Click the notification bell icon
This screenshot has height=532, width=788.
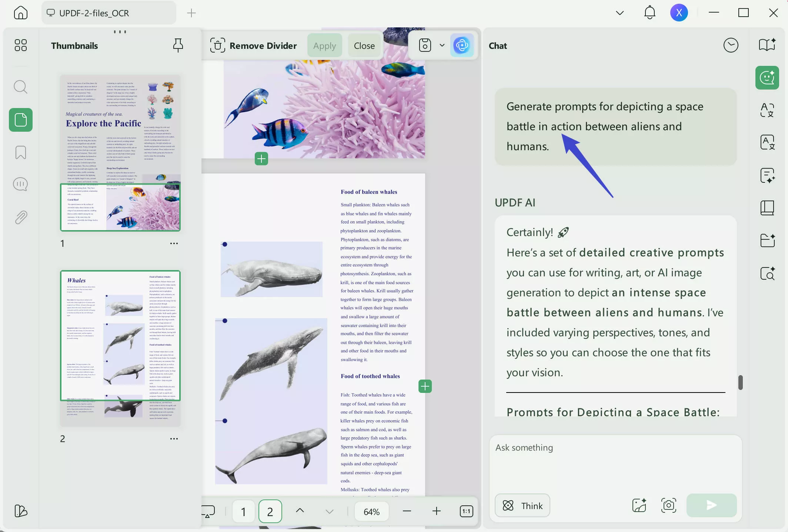pyautogui.click(x=650, y=13)
